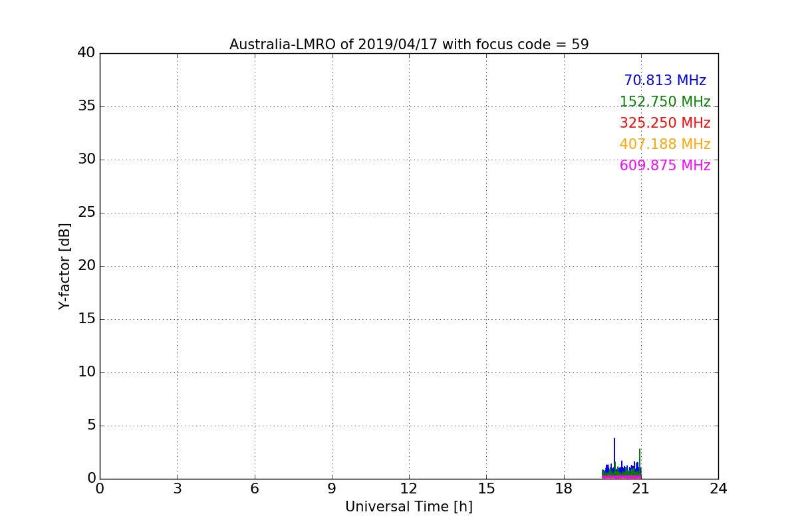Select the Universal Time [h] axis label
This screenshot has width=798, height=532.
tap(408, 507)
